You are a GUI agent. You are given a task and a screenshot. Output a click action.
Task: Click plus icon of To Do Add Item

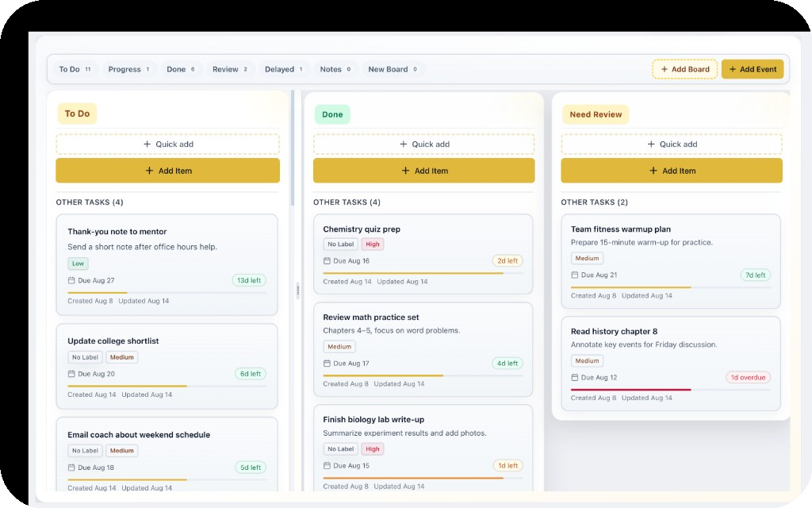click(149, 171)
